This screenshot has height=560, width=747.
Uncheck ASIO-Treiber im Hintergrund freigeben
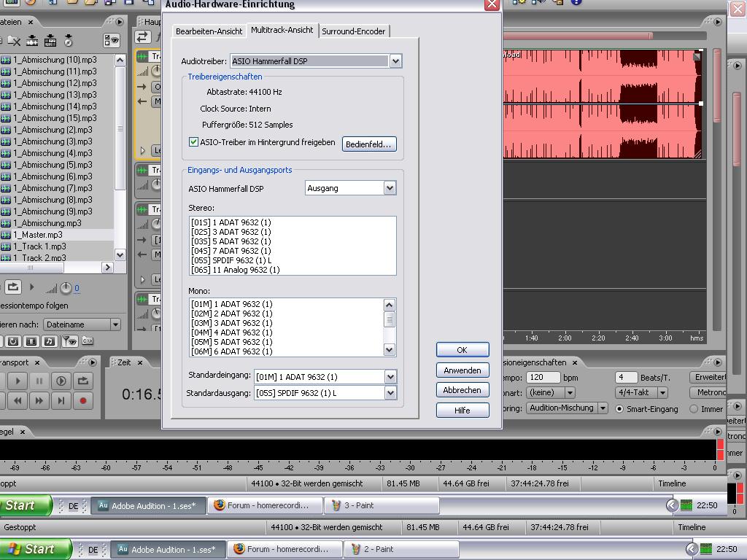[193, 142]
